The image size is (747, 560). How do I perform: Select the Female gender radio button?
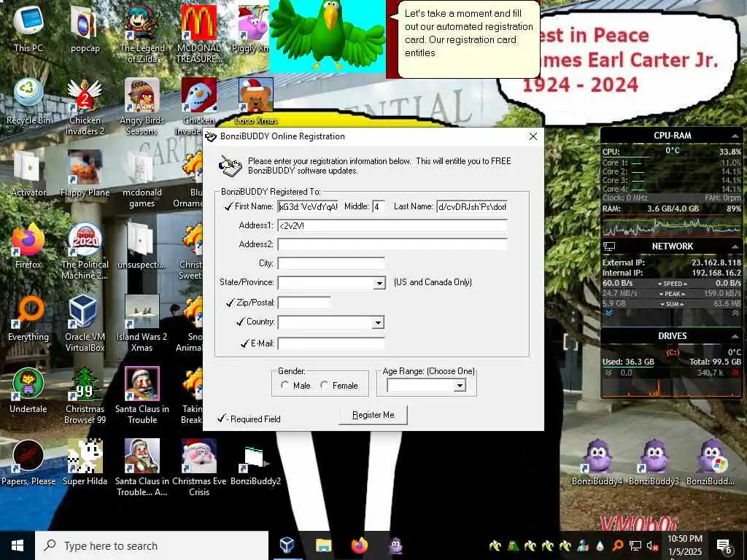coord(325,385)
